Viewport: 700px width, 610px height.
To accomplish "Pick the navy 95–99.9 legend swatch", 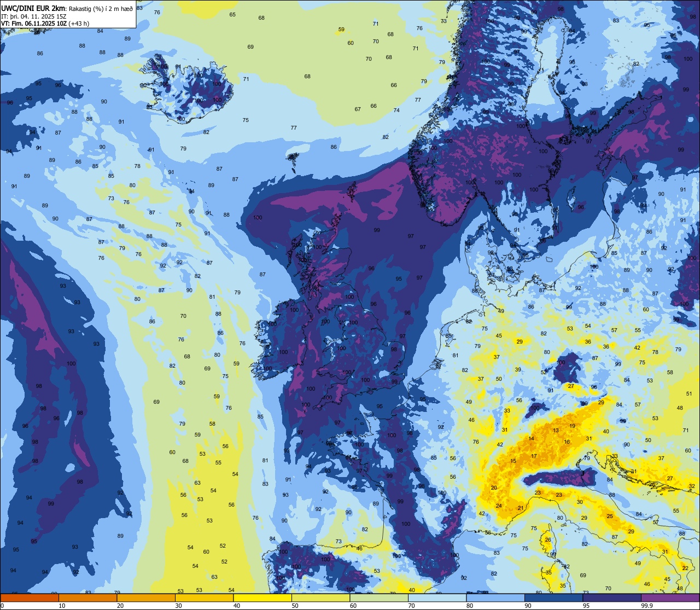I will tap(612, 597).
